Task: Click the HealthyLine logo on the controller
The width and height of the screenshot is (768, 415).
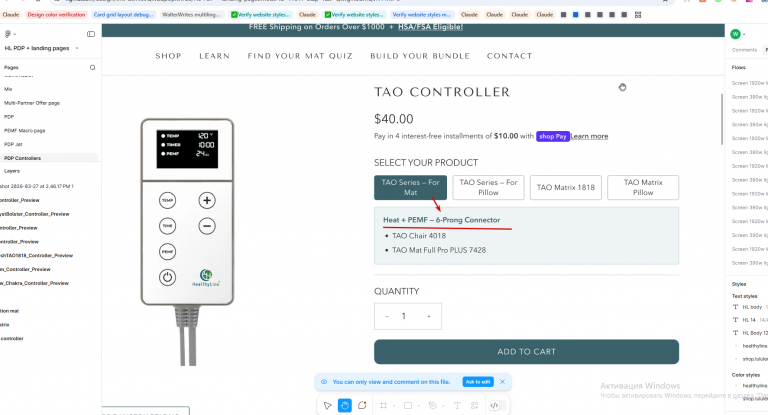Action: tap(206, 277)
